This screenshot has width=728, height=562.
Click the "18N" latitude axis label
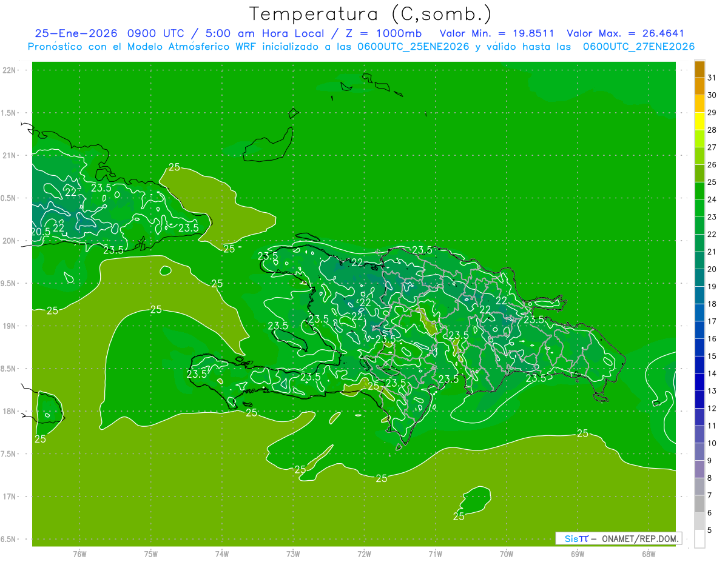click(10, 411)
